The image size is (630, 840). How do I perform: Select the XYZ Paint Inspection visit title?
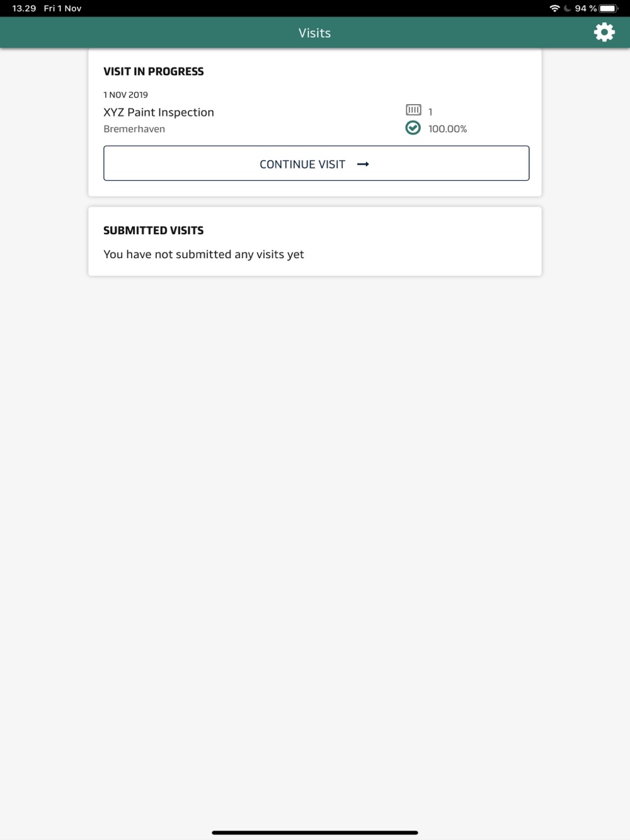point(159,112)
